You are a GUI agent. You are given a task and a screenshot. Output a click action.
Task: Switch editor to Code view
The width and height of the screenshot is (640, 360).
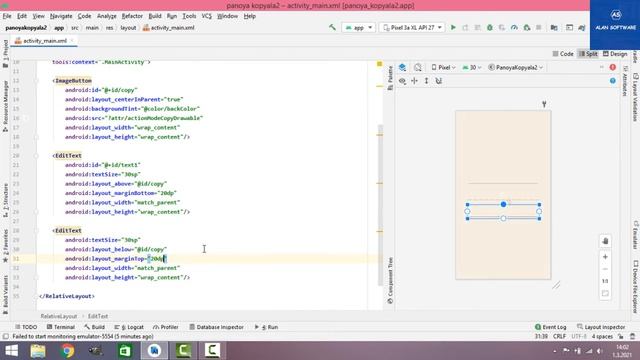coord(563,54)
